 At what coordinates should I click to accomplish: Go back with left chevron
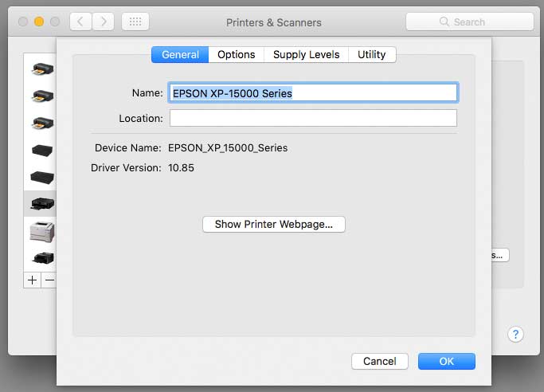80,22
